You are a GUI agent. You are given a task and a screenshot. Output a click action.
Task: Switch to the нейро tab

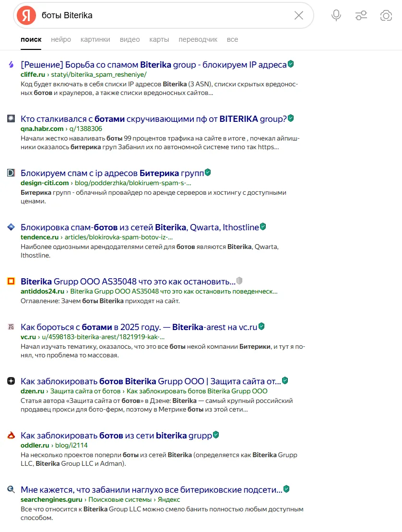click(61, 39)
